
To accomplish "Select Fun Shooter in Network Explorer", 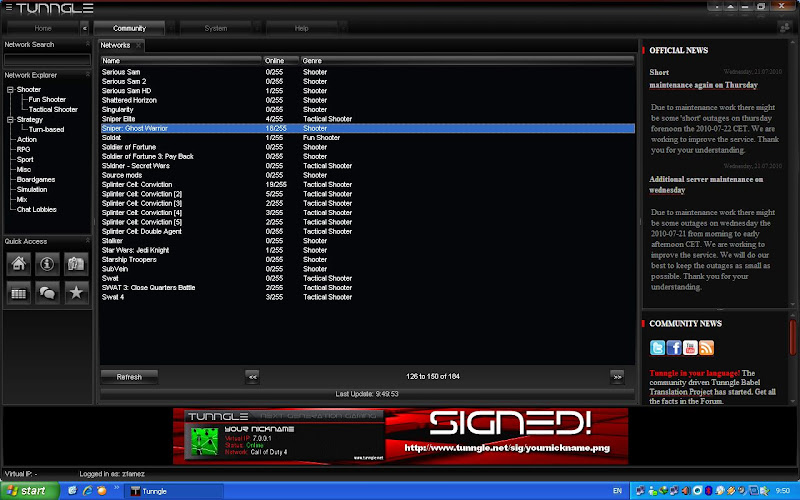I will pos(47,99).
